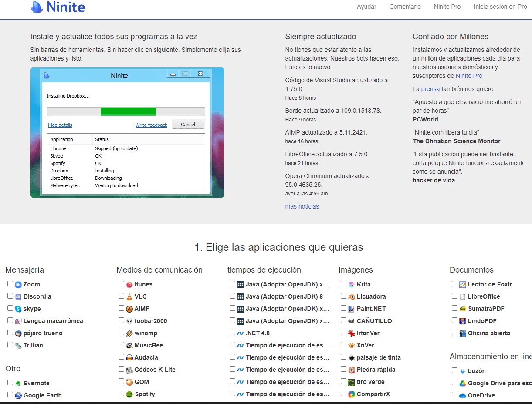Check the Java (Adoptar OpenJDK) 8 box
This screenshot has width=532, height=404.
[x=232, y=296]
